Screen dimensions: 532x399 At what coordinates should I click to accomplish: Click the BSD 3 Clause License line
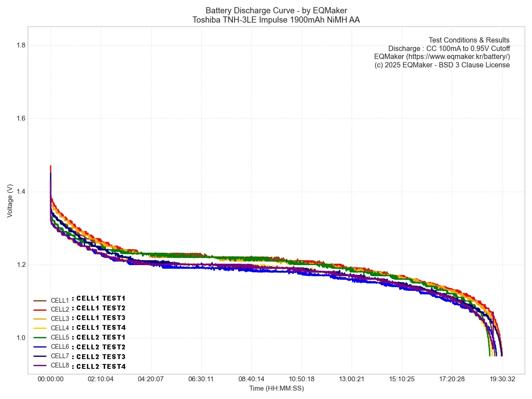click(x=442, y=65)
